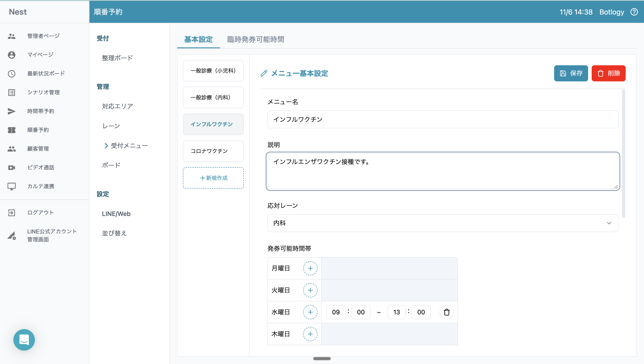
Task: Click the 最新状況ボード clock icon
Action: (11, 74)
